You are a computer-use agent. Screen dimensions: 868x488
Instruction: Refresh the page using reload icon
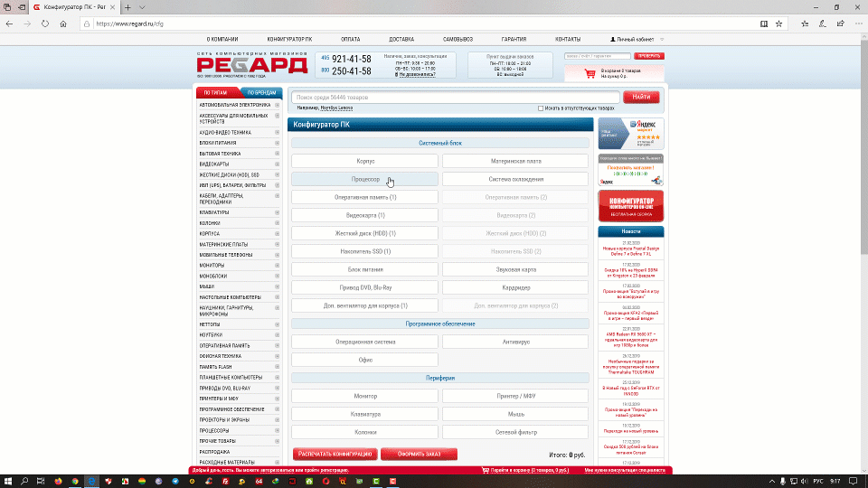tap(45, 23)
